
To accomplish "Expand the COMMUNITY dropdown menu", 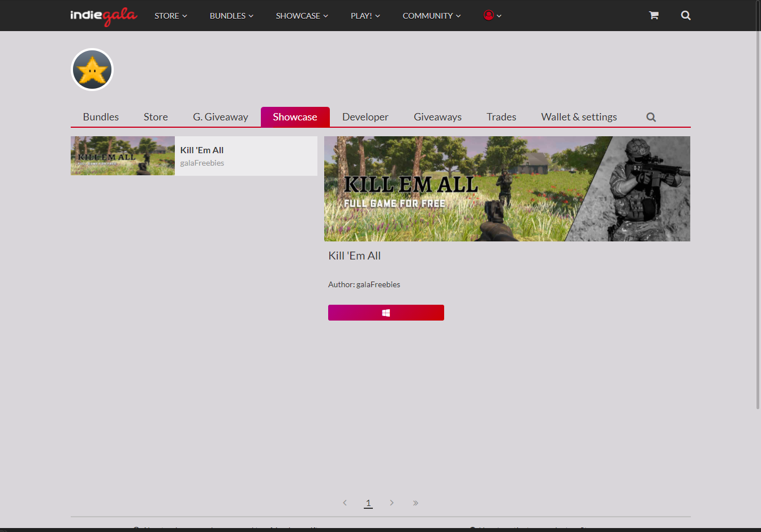I will 432,16.
